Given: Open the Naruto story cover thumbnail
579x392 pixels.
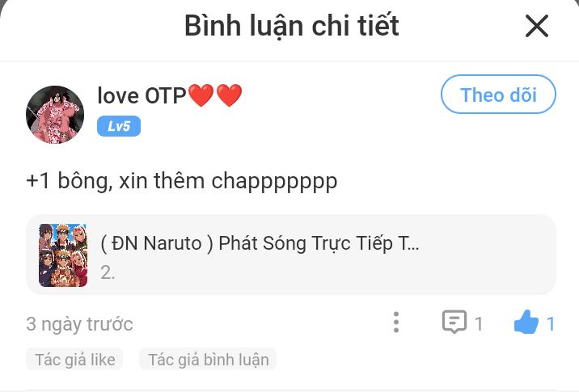Looking at the screenshot, I should click(x=63, y=255).
